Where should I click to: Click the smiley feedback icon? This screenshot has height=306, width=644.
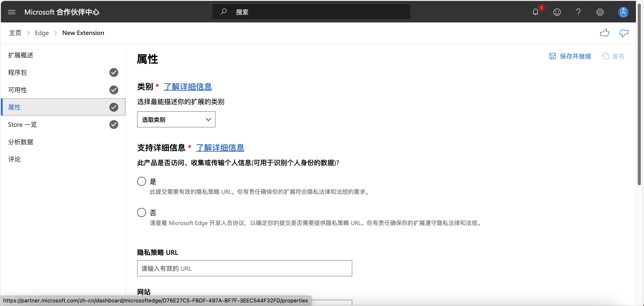coord(557,12)
